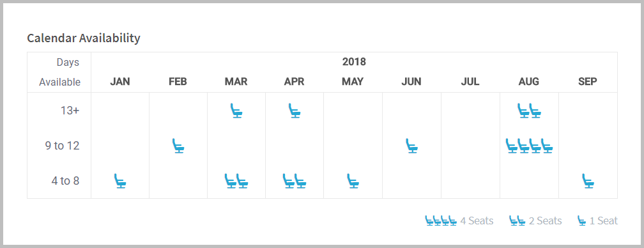The width and height of the screenshot is (644, 248).
Task: Click the 9 to 12 row label
Action: 62,146
